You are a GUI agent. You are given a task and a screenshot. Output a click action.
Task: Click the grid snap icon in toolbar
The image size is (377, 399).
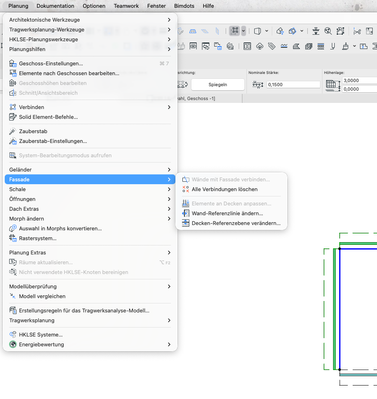pos(235,31)
